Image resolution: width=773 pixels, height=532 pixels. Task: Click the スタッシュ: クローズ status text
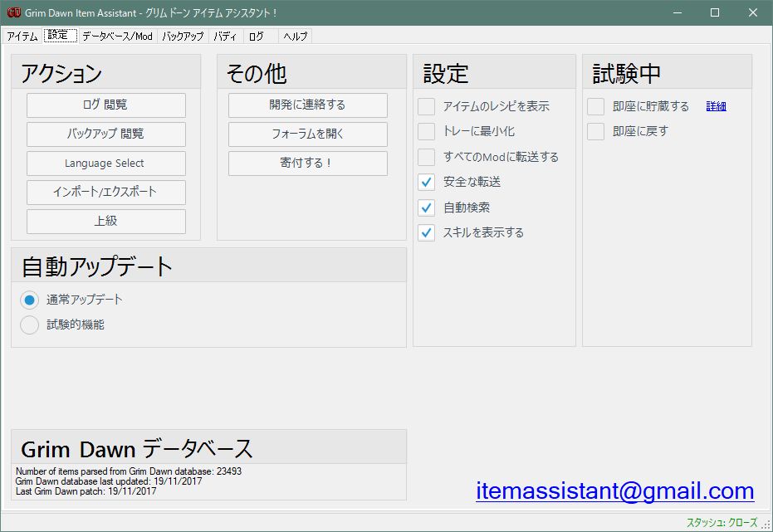(722, 523)
